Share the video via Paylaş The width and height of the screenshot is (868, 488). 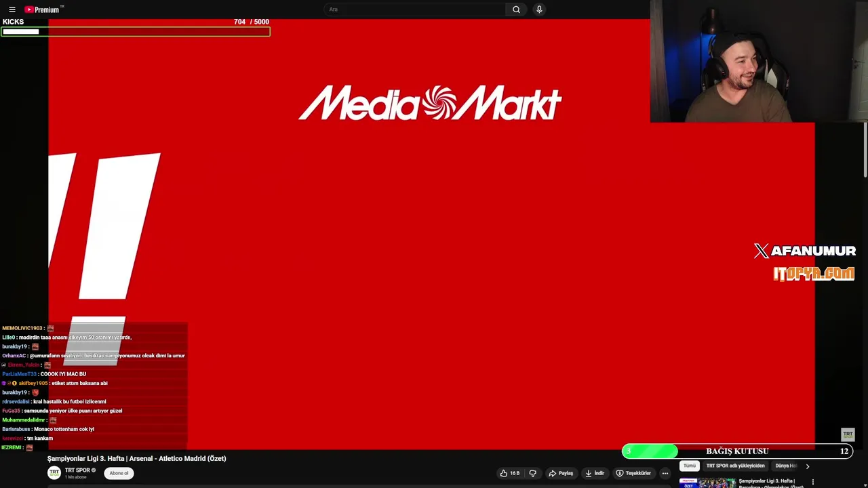click(561, 473)
